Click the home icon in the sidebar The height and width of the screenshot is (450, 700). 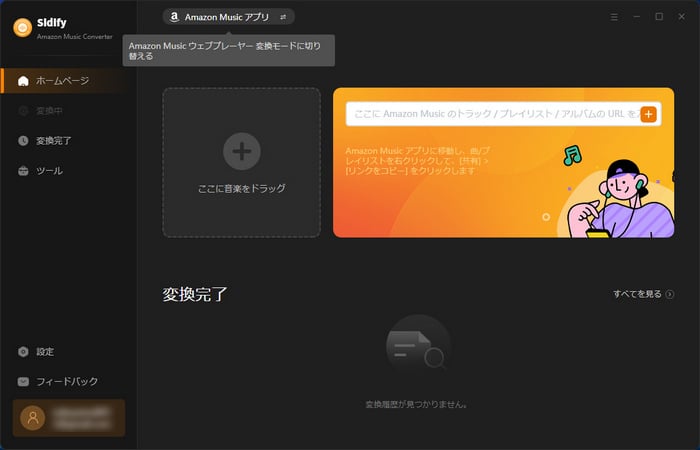[23, 81]
